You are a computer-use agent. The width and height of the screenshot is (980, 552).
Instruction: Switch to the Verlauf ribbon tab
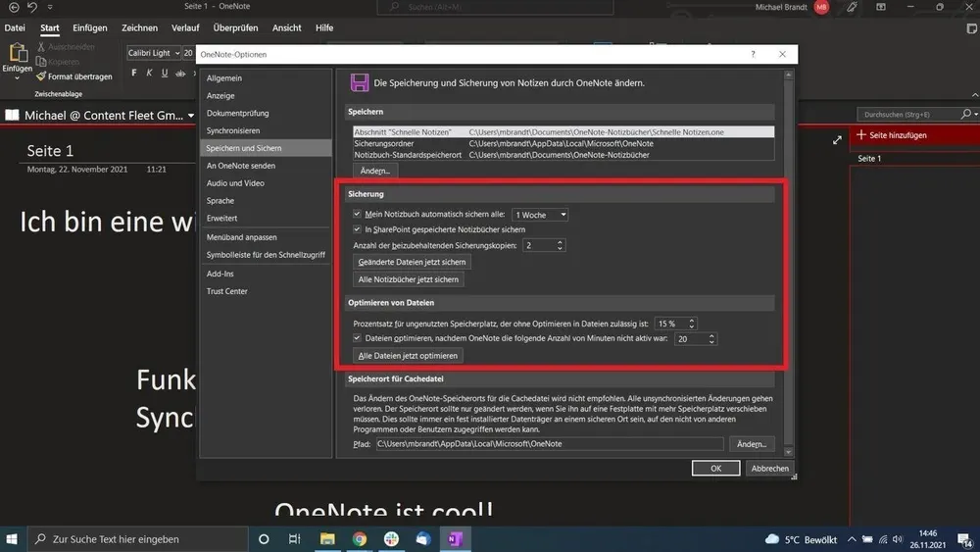tap(185, 27)
